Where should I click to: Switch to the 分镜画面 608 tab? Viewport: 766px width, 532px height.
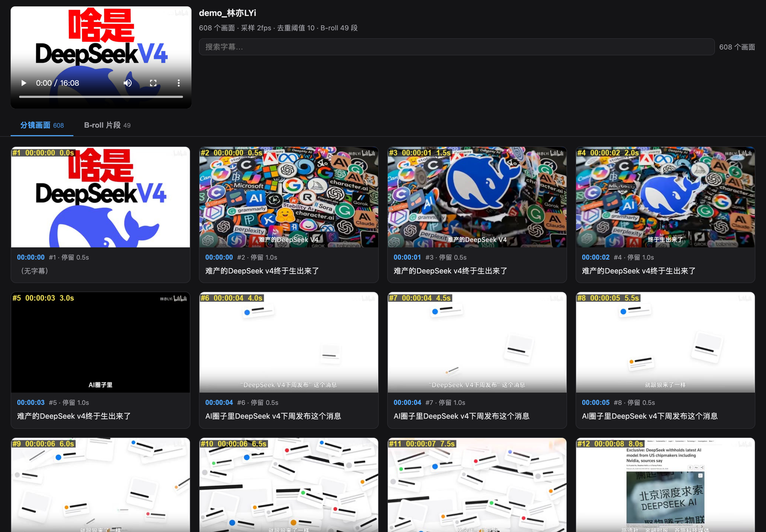[42, 125]
